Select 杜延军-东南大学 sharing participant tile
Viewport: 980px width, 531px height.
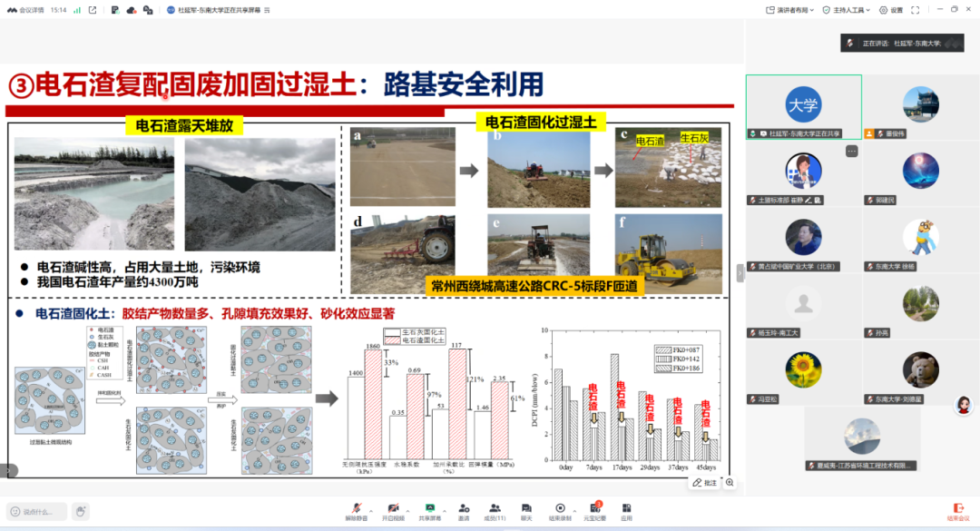(x=804, y=107)
